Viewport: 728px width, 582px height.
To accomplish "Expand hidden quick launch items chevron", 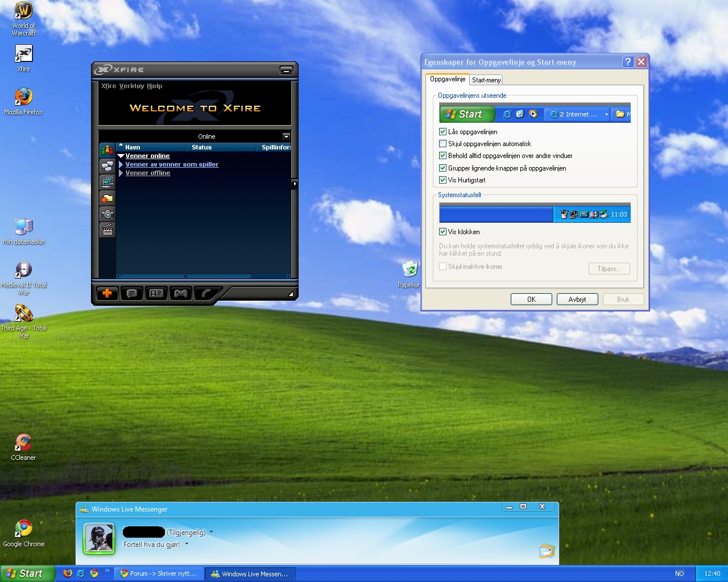I will tap(107, 571).
